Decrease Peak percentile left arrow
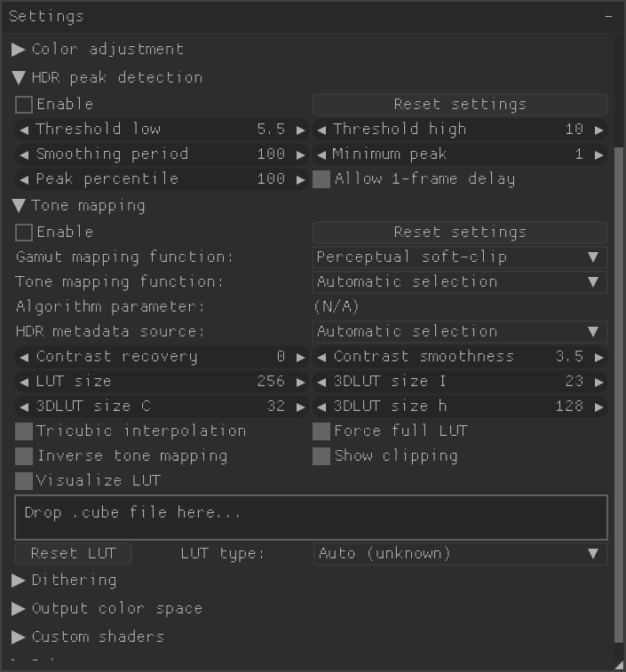This screenshot has width=626, height=672. point(24,179)
